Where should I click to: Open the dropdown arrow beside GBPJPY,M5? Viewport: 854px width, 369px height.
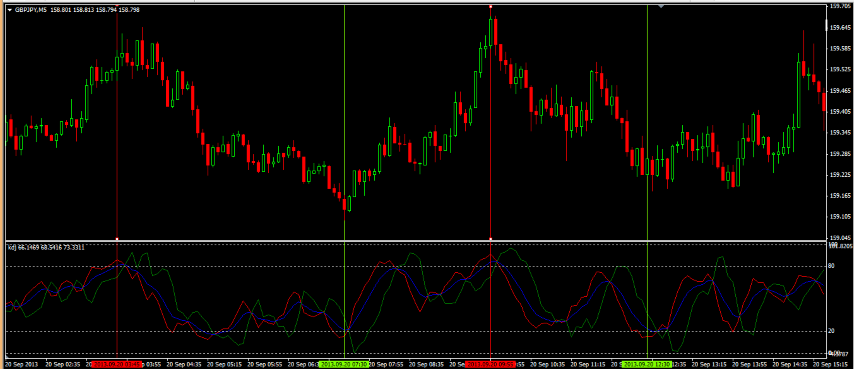coord(9,10)
